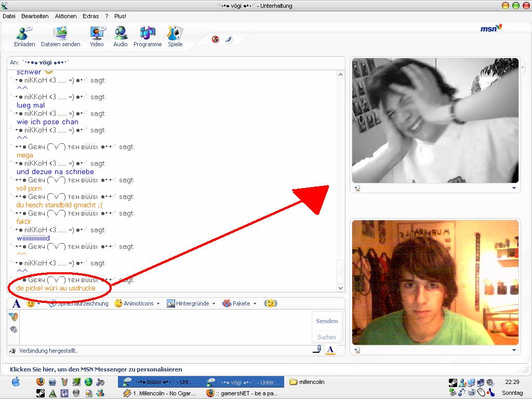This screenshot has height=399, width=532.
Task: Click the Pakete gift box icon
Action: (x=227, y=303)
